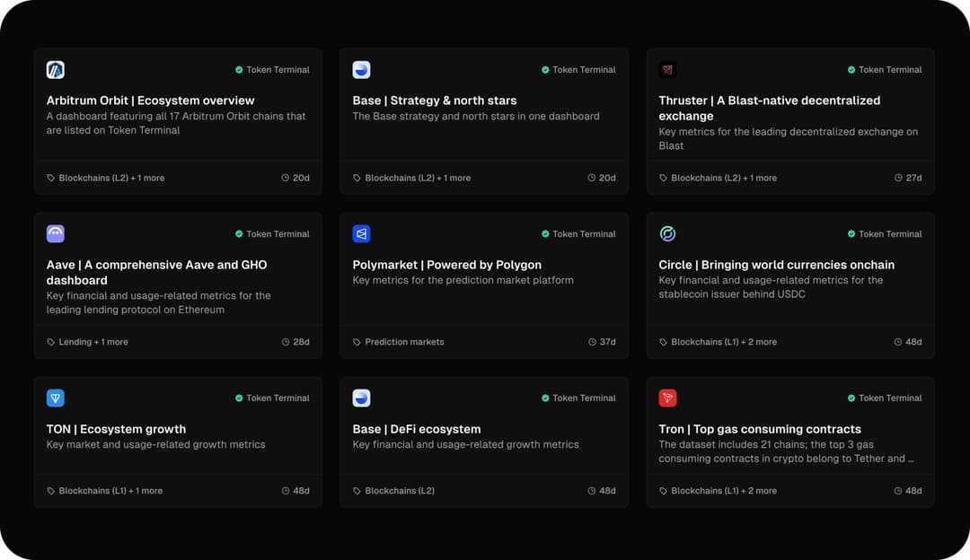Click verified badge on Base Strategy card
The image size is (970, 560).
click(545, 70)
